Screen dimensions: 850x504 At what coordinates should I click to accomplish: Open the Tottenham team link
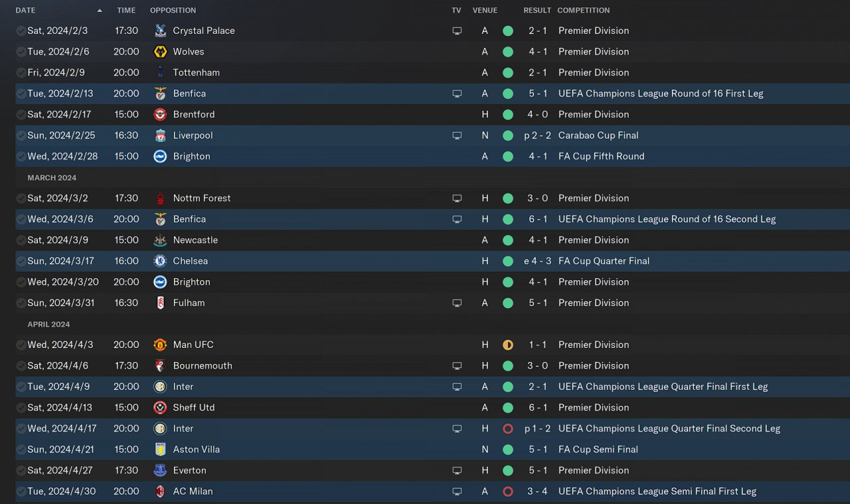(x=196, y=72)
